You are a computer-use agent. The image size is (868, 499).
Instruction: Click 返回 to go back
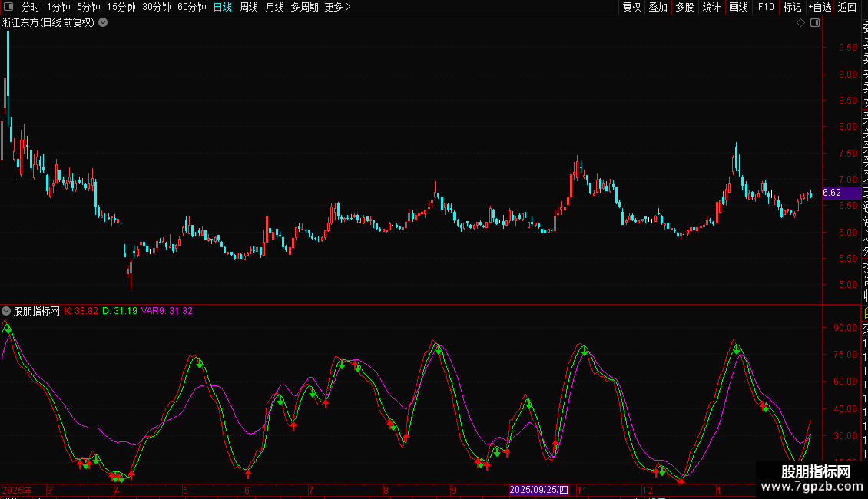847,7
